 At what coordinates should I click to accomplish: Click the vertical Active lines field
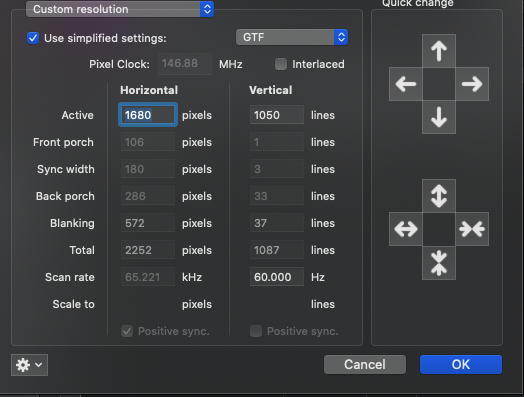click(x=277, y=115)
